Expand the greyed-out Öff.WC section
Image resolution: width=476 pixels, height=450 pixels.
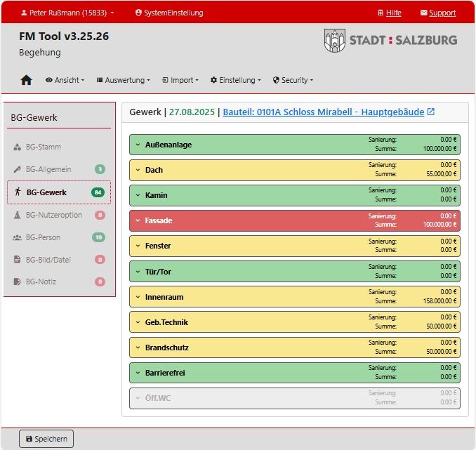pyautogui.click(x=294, y=398)
